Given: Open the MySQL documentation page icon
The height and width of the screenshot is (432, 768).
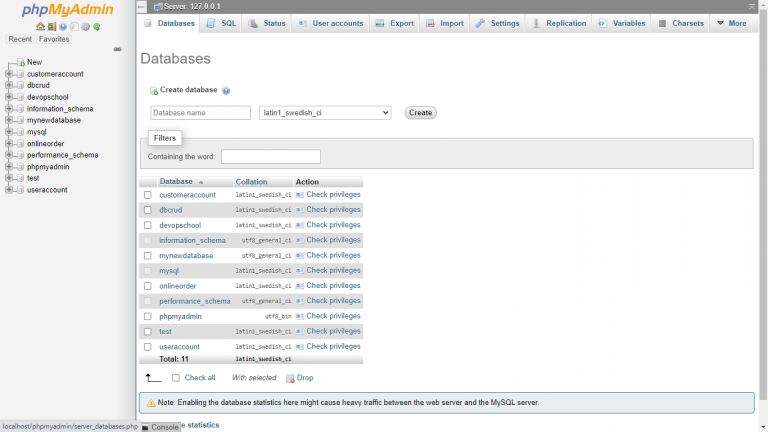Looking at the screenshot, I should (74, 26).
